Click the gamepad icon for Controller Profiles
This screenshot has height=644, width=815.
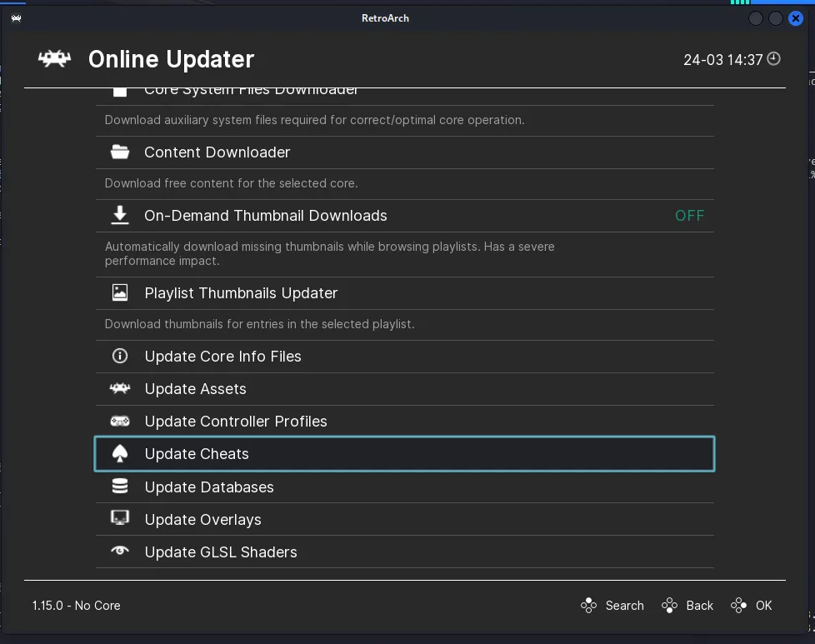coord(120,422)
